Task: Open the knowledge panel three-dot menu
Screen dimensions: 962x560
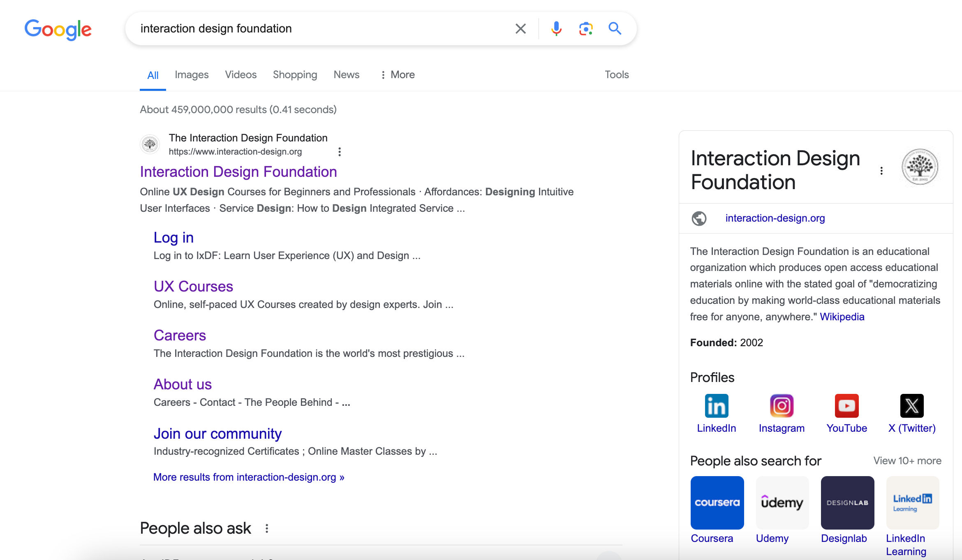Action: click(881, 170)
